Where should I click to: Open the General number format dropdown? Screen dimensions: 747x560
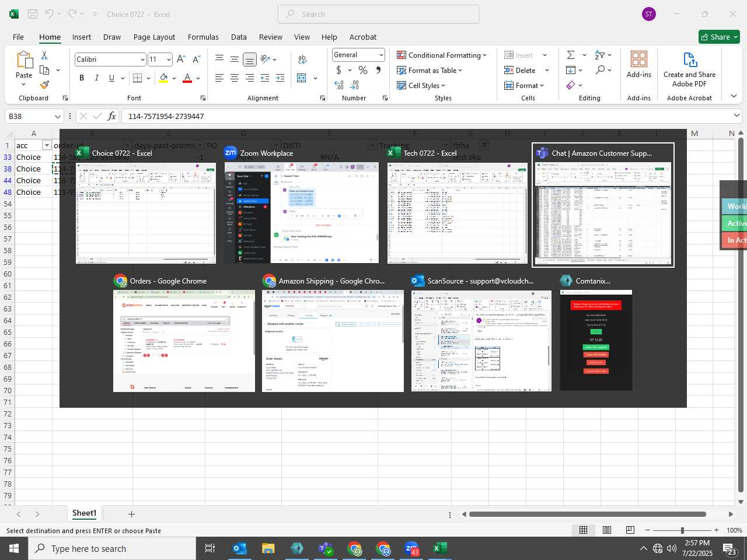click(x=381, y=55)
